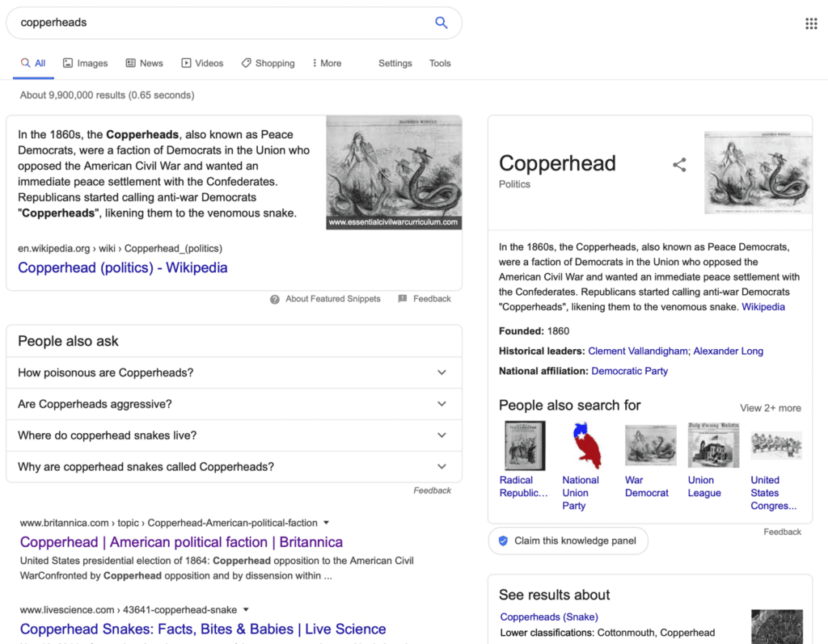Open the livescience result dropdown arrow
This screenshot has width=828, height=644.
coord(246,610)
